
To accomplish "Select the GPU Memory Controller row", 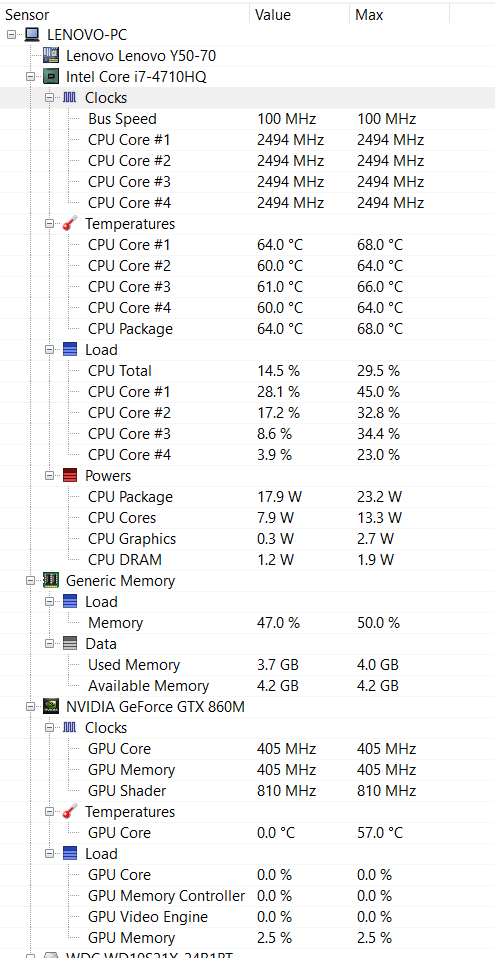I will pos(248,896).
